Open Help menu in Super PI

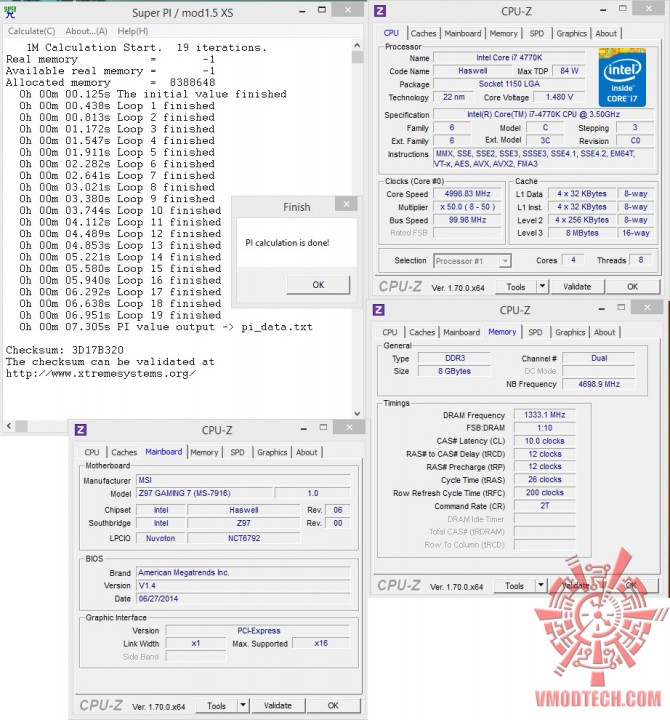(x=133, y=31)
